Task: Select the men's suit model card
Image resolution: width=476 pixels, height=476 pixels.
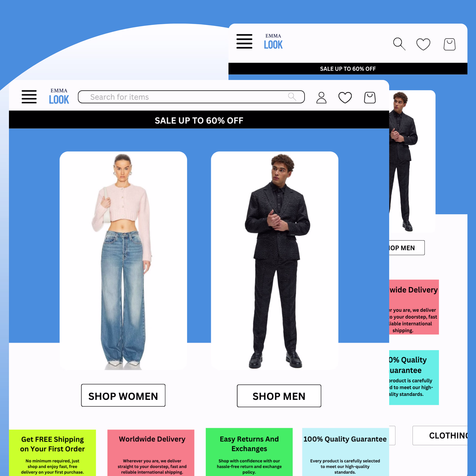Action: coord(275,260)
